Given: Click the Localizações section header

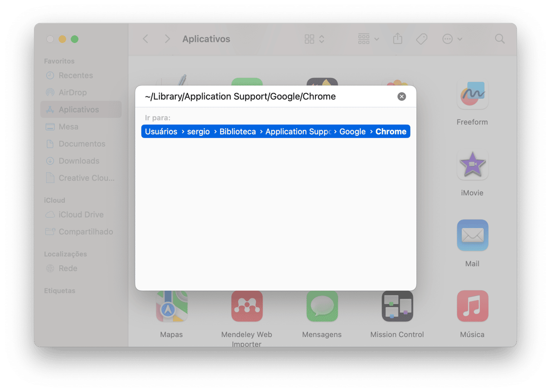Looking at the screenshot, I should tap(66, 254).
